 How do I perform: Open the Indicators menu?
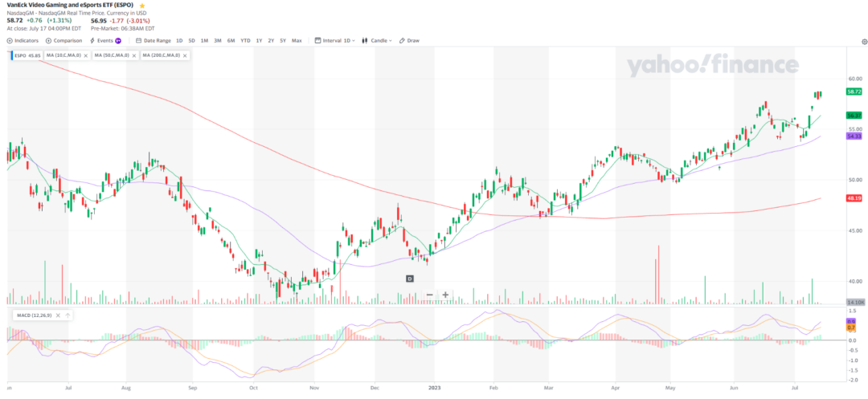click(x=23, y=40)
